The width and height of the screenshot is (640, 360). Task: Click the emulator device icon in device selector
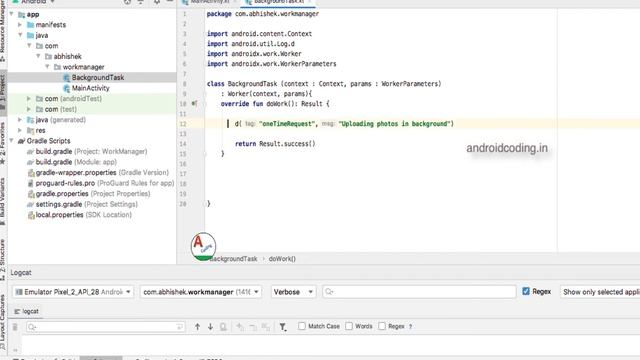(x=19, y=292)
